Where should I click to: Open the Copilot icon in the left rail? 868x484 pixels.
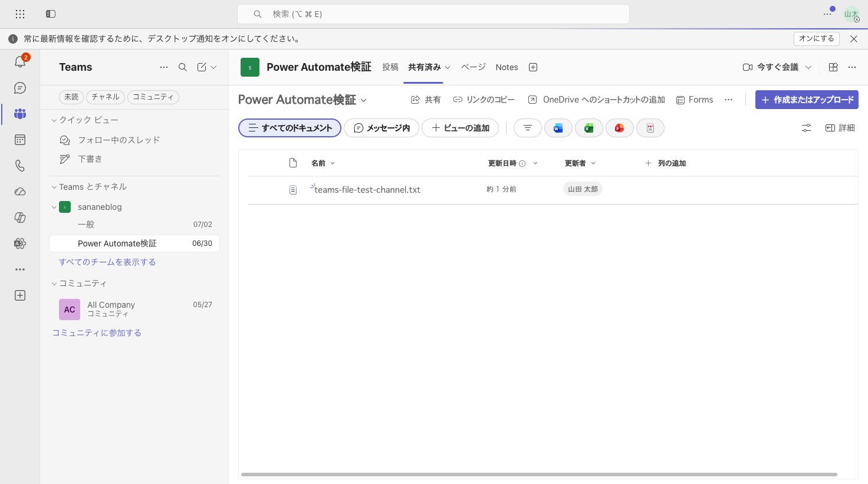[x=20, y=218]
